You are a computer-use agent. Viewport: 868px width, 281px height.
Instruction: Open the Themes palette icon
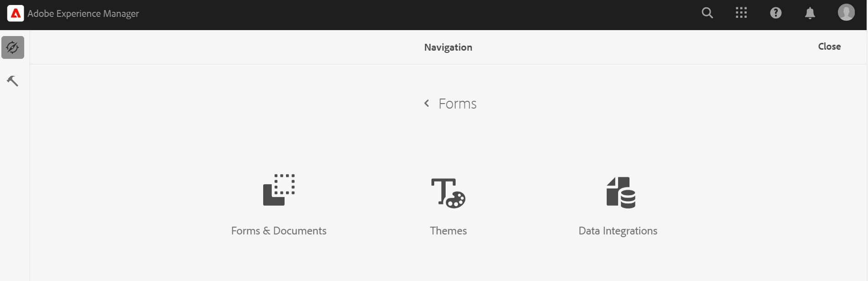click(x=448, y=193)
